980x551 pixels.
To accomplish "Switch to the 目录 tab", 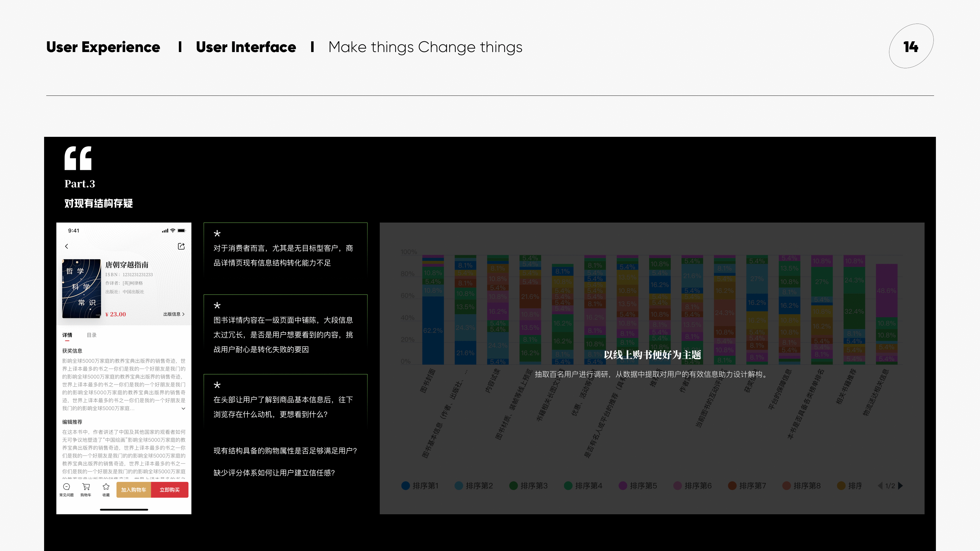I will 92,335.
